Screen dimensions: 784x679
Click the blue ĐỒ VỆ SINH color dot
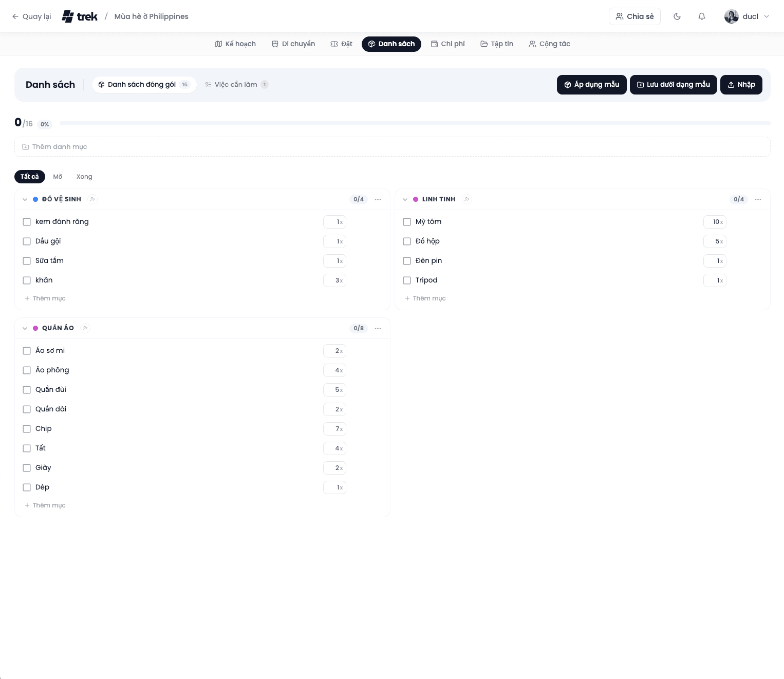tap(35, 199)
